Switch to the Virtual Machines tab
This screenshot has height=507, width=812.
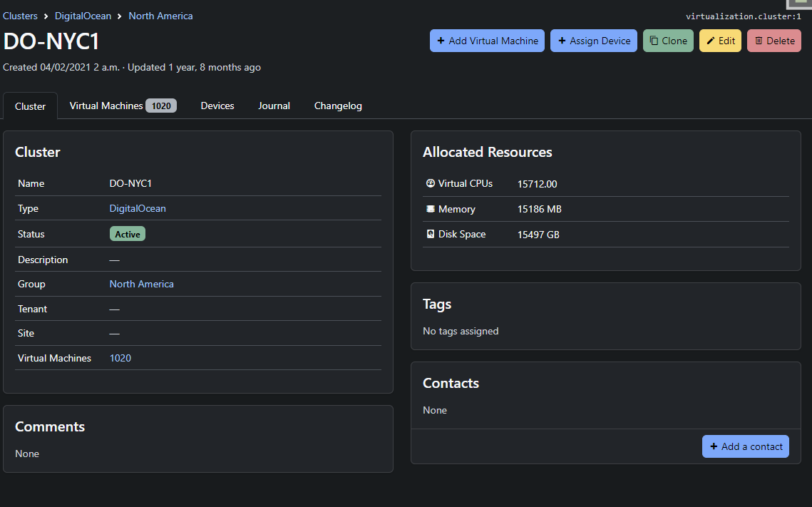[x=123, y=106]
